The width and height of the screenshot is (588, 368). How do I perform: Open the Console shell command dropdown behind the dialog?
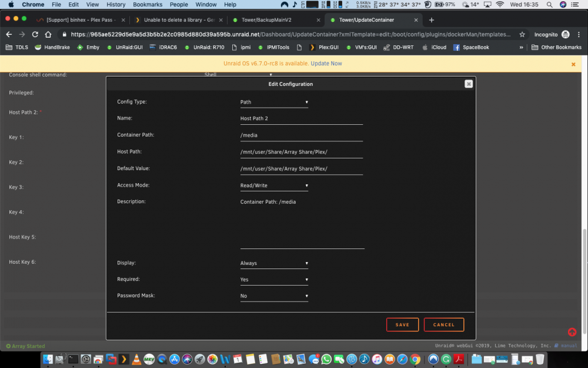pos(239,74)
